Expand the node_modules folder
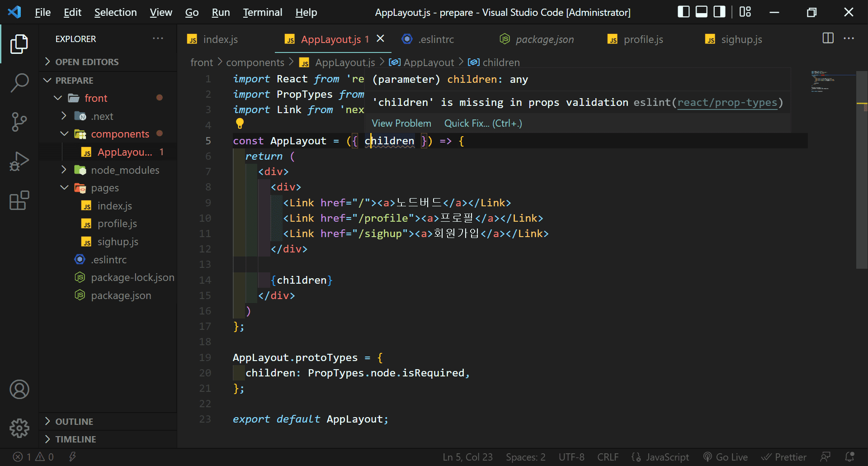This screenshot has width=868, height=466. click(125, 170)
